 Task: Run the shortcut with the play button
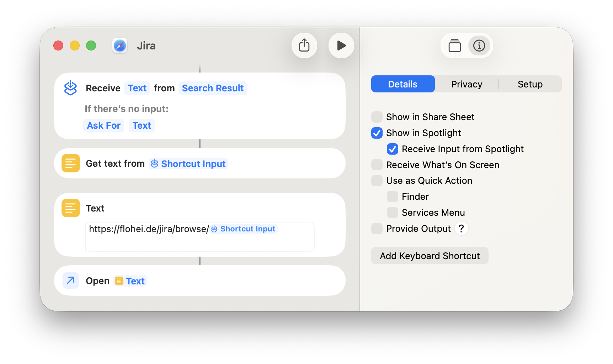[x=341, y=45]
